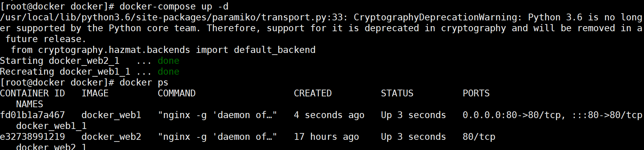This screenshot has width=644, height=150.
Task: Click the docker_web2 image name
Action: (111, 137)
